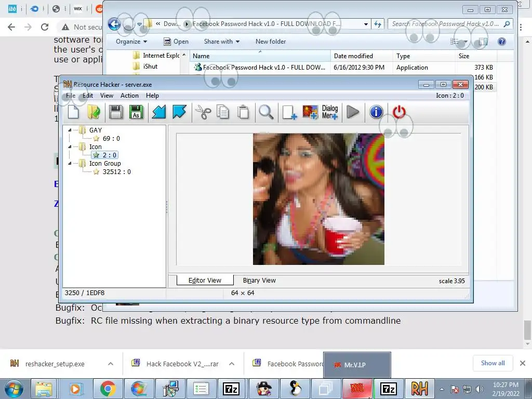Copy using the Copy pages icon

(223, 112)
